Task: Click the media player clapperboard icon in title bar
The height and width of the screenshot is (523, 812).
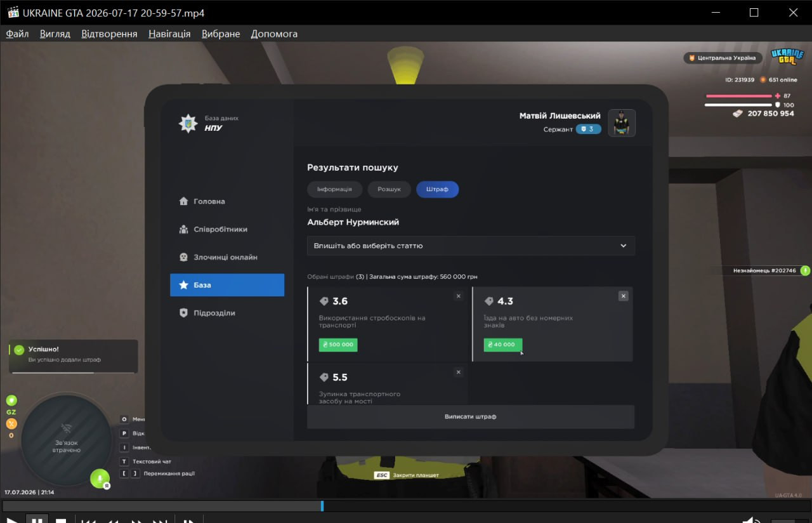Action: tap(12, 13)
